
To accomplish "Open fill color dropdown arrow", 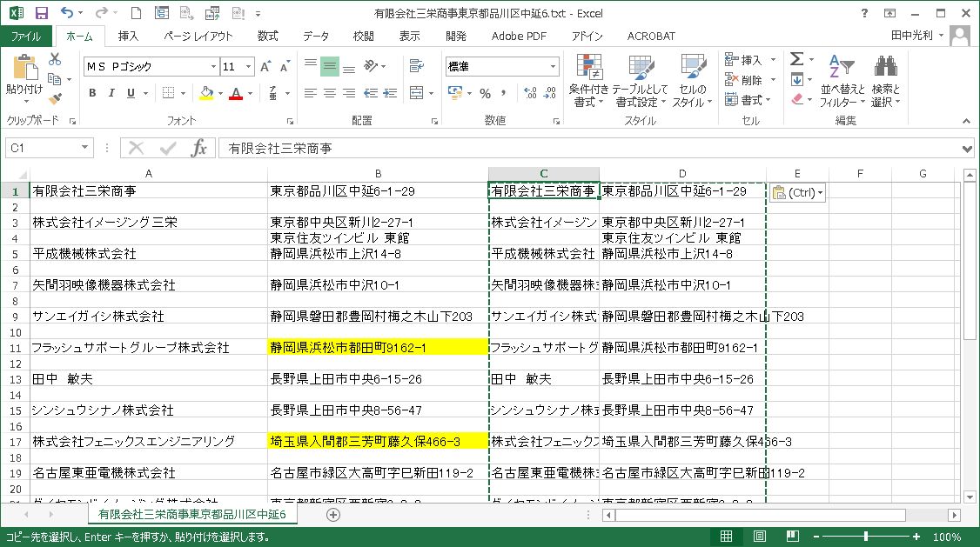I will click(220, 94).
